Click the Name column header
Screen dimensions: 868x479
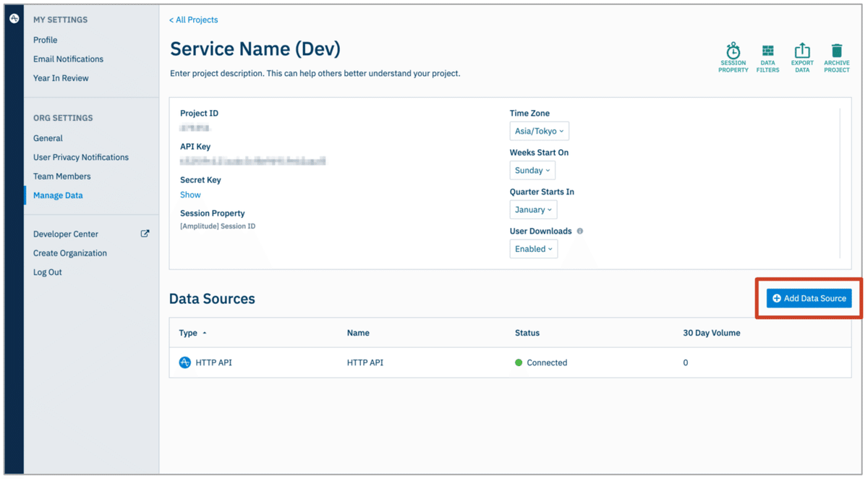tap(358, 333)
